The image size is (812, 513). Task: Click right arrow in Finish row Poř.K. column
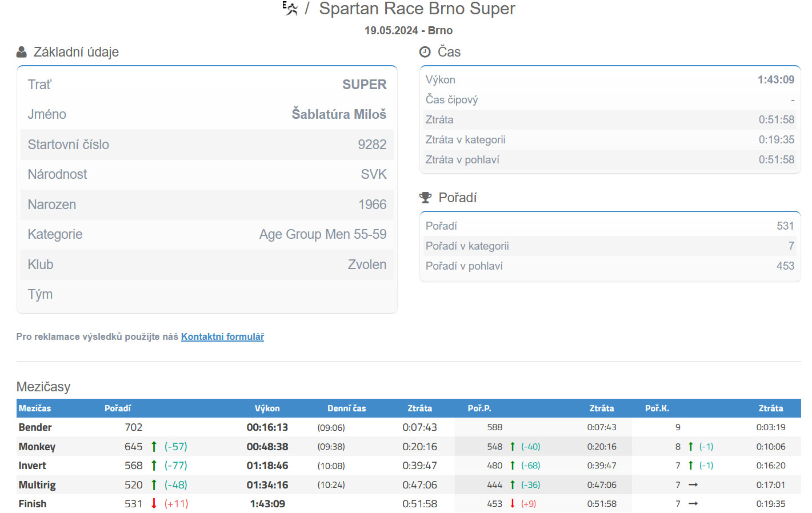(693, 504)
